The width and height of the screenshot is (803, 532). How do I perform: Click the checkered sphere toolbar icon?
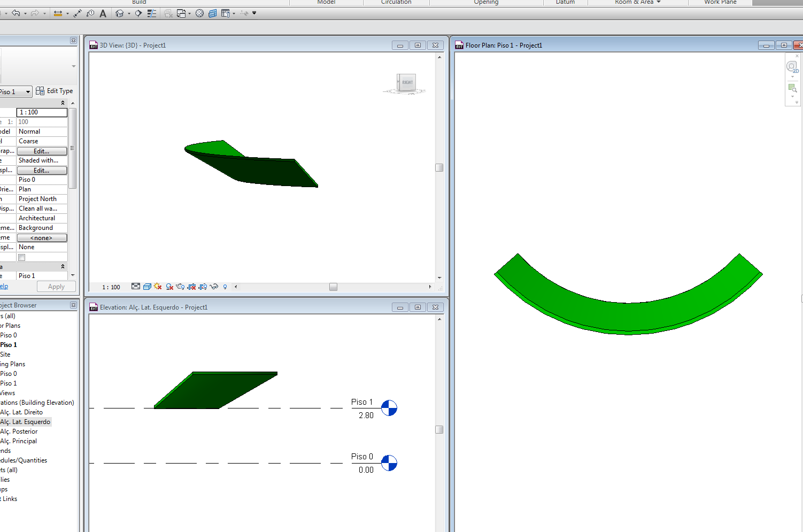click(199, 13)
